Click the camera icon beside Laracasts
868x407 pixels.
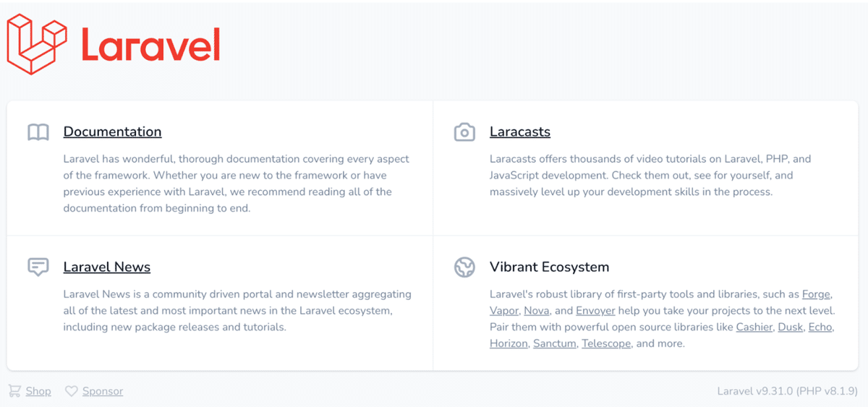click(464, 132)
